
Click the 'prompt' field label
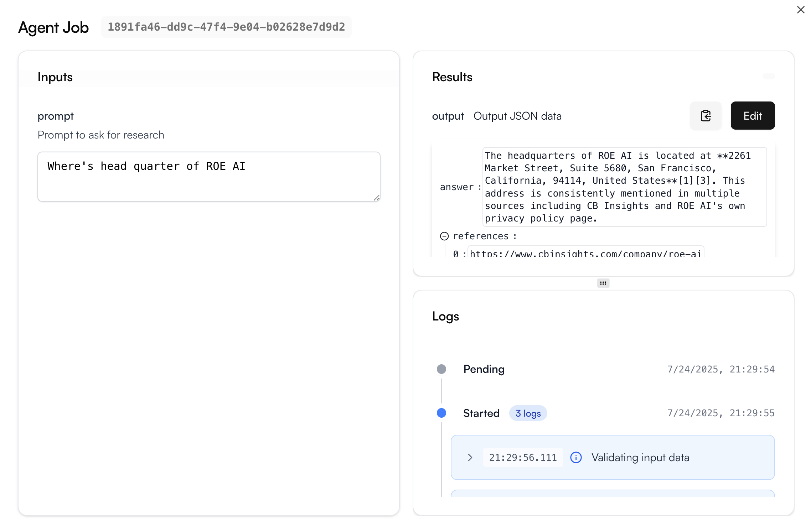tap(56, 116)
